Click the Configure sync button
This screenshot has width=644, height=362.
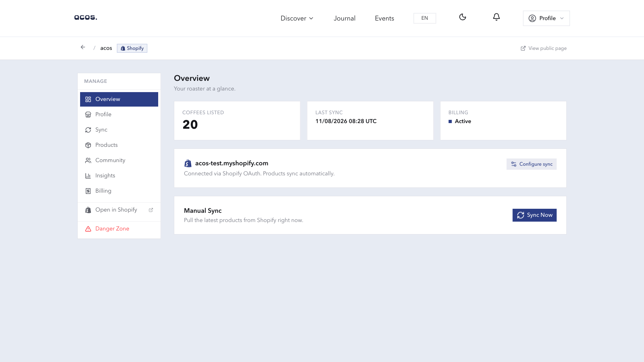531,164
